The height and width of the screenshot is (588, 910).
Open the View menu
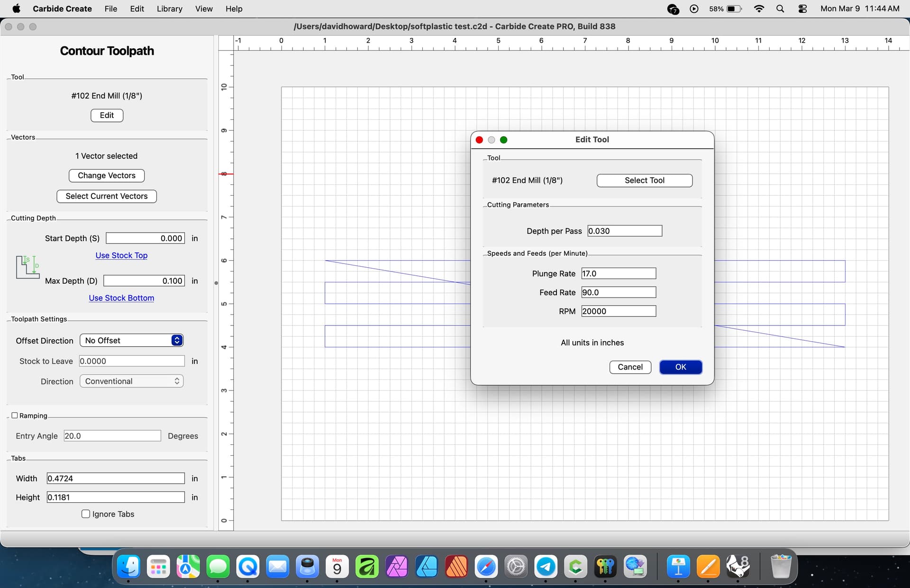point(203,9)
